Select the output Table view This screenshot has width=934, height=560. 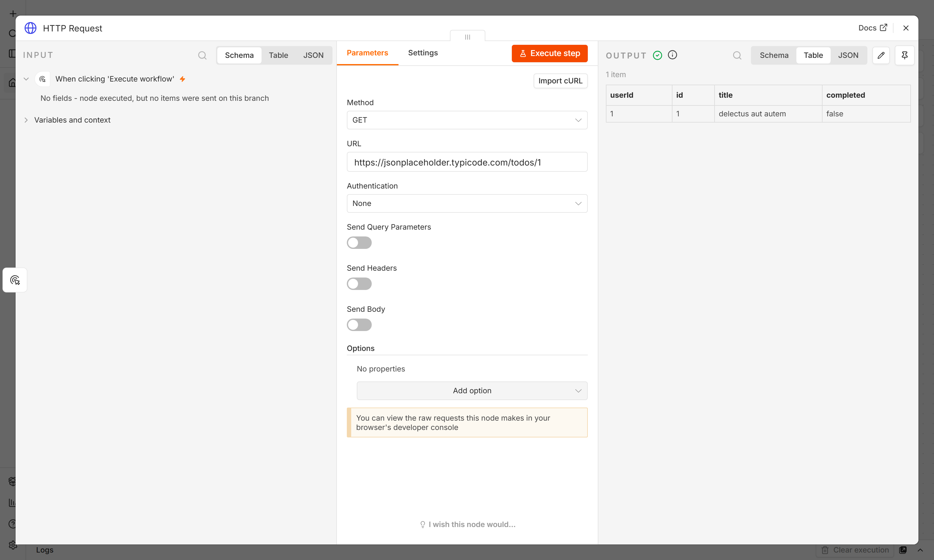pos(813,55)
